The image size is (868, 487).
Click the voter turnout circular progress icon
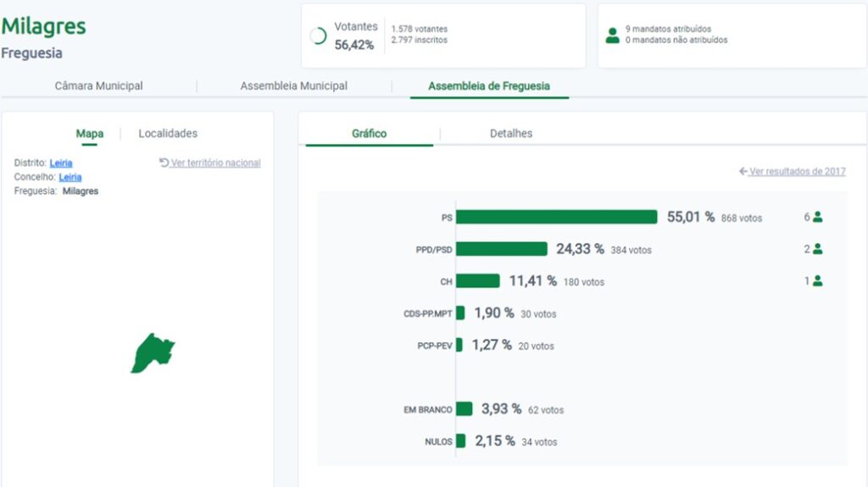[x=319, y=36]
